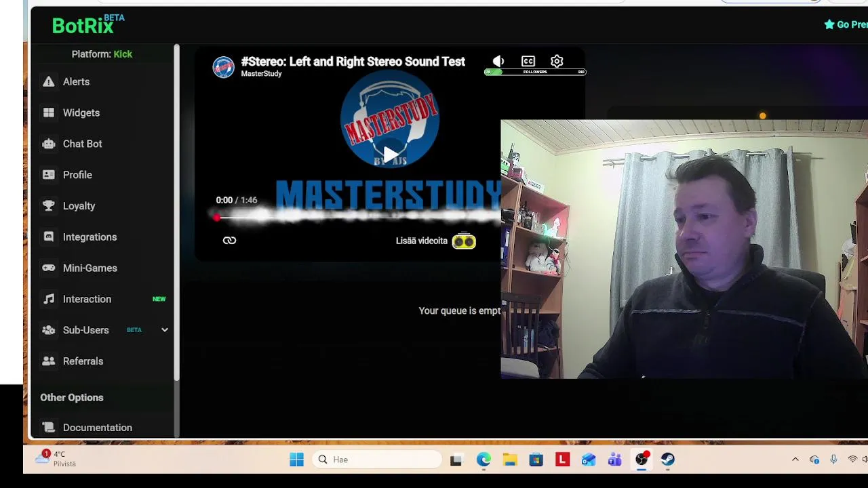
Task: Click the MasterStudy channel name
Action: click(x=261, y=74)
